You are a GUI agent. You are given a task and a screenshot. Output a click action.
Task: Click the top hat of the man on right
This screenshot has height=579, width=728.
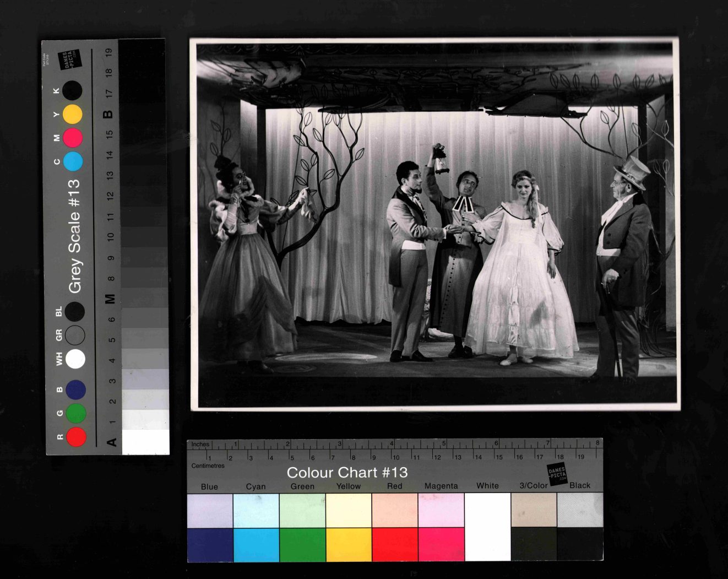click(x=634, y=169)
